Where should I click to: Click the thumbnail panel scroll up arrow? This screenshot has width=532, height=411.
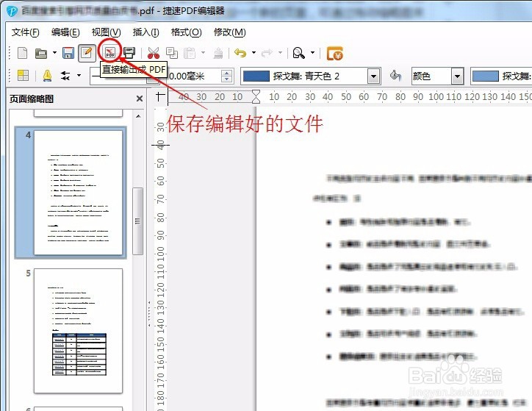138,116
